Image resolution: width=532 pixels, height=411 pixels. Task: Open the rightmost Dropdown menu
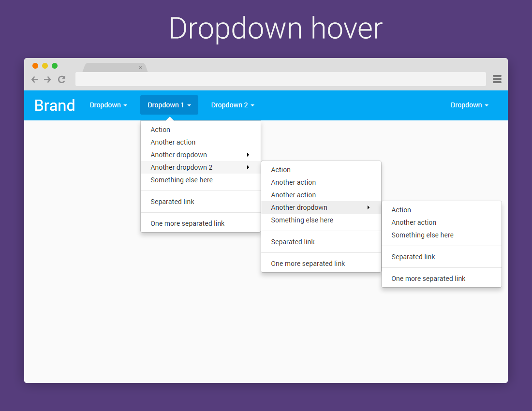469,105
